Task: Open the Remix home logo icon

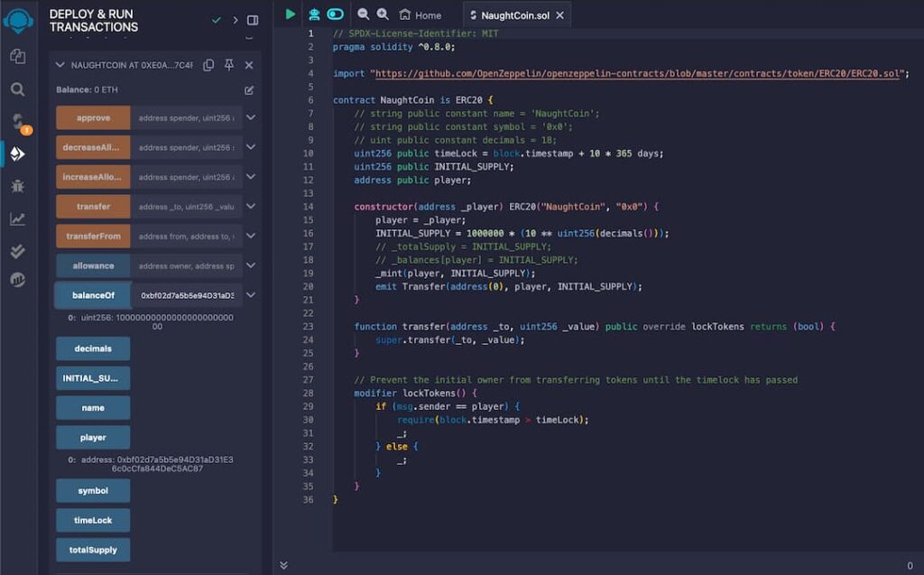Action: [18, 20]
